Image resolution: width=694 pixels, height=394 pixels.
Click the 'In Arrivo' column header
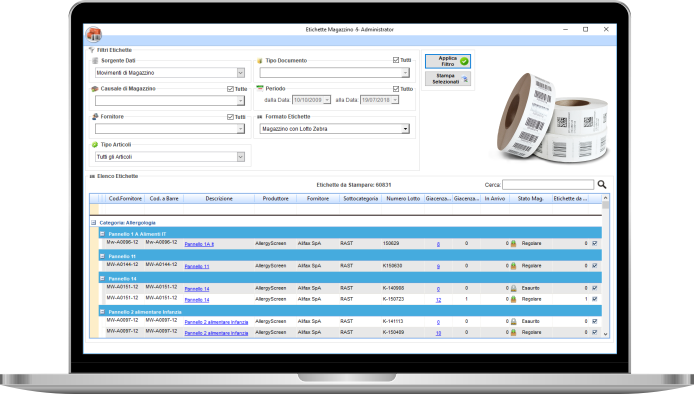point(494,199)
